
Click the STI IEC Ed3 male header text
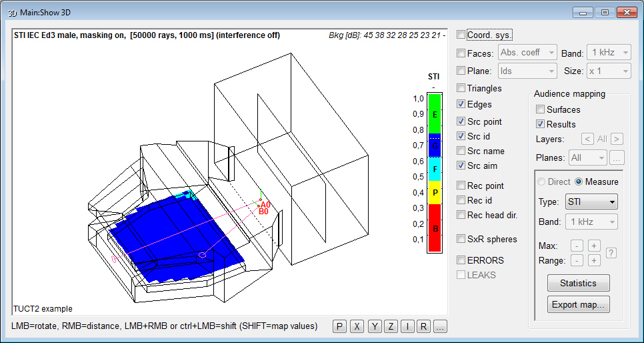coord(147,35)
